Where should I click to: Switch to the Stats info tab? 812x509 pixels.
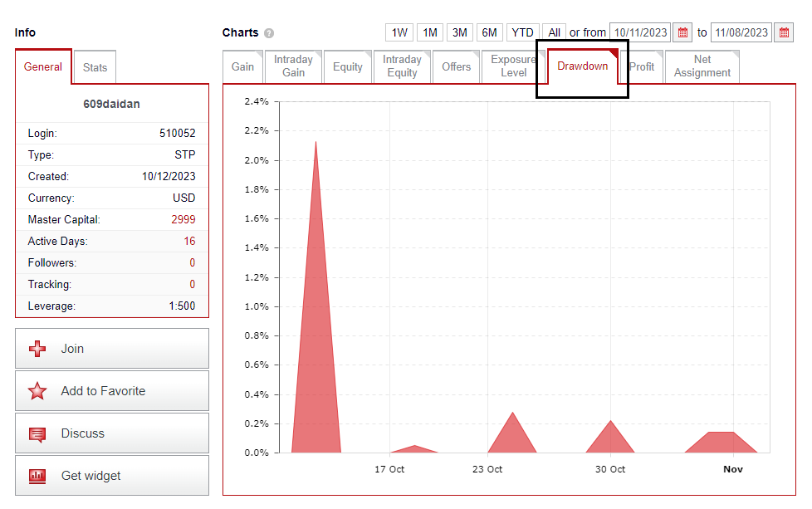click(95, 67)
